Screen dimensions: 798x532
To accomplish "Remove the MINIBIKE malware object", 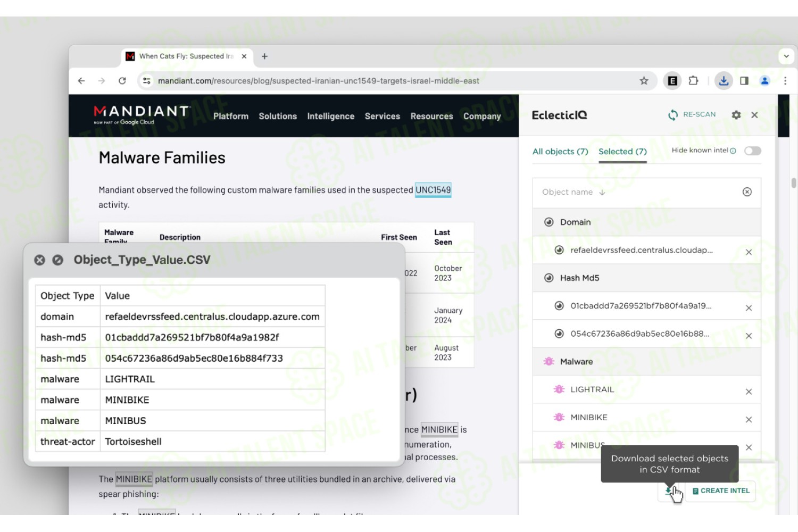I will pos(749,420).
